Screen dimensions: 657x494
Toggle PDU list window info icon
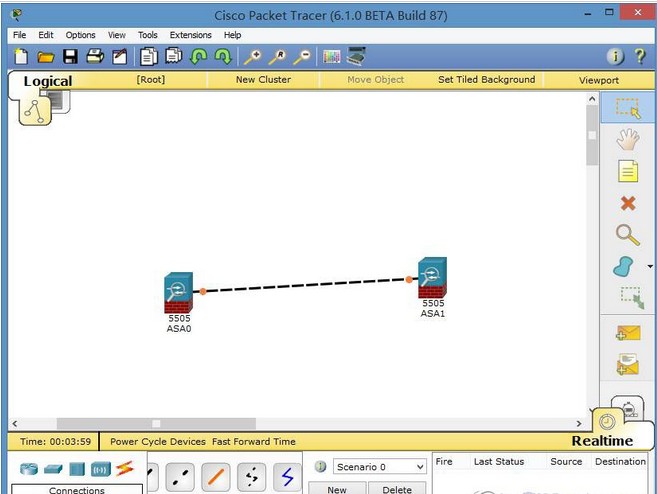pos(320,466)
